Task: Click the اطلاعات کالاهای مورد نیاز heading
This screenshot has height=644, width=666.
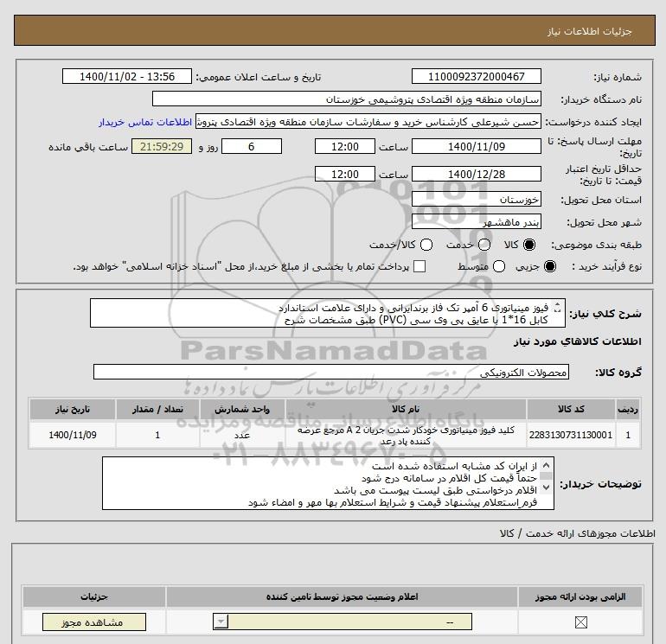Action: coord(577,341)
